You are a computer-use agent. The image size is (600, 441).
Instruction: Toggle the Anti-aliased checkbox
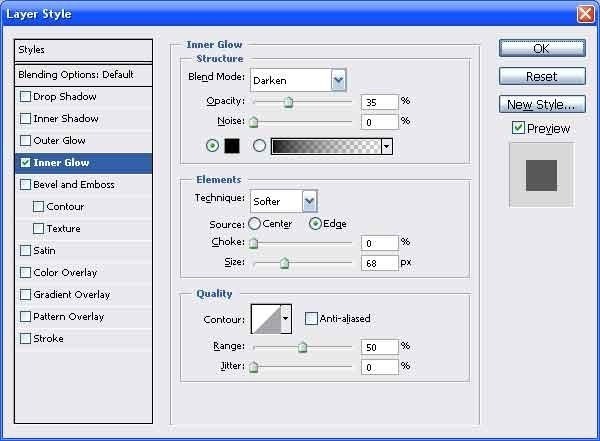point(311,318)
